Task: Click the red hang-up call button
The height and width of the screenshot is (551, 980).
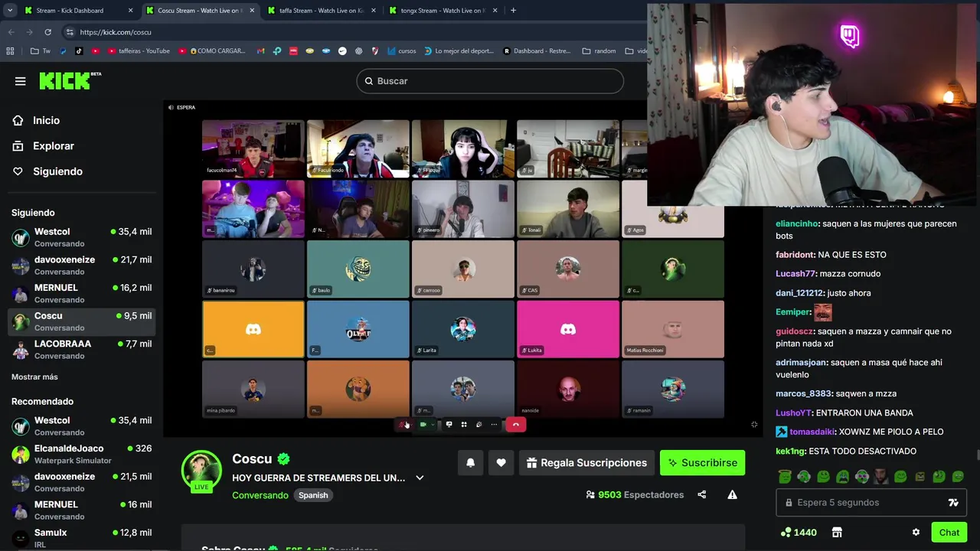Action: pos(515,425)
